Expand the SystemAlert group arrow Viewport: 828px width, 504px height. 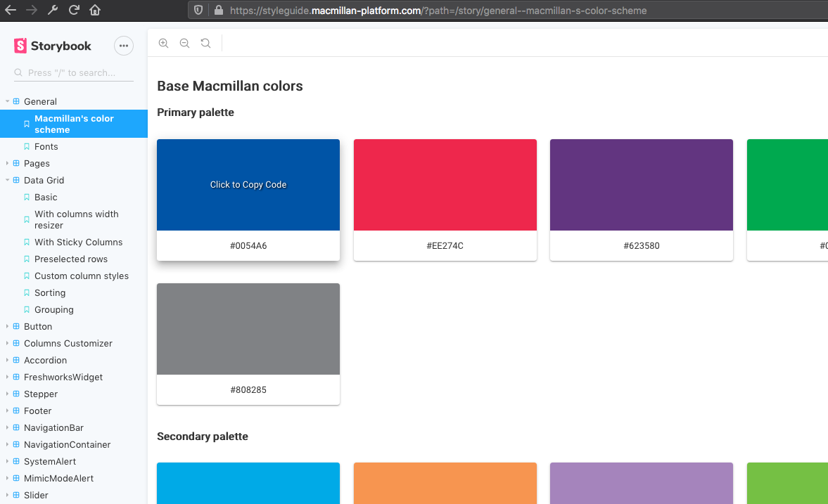8,461
